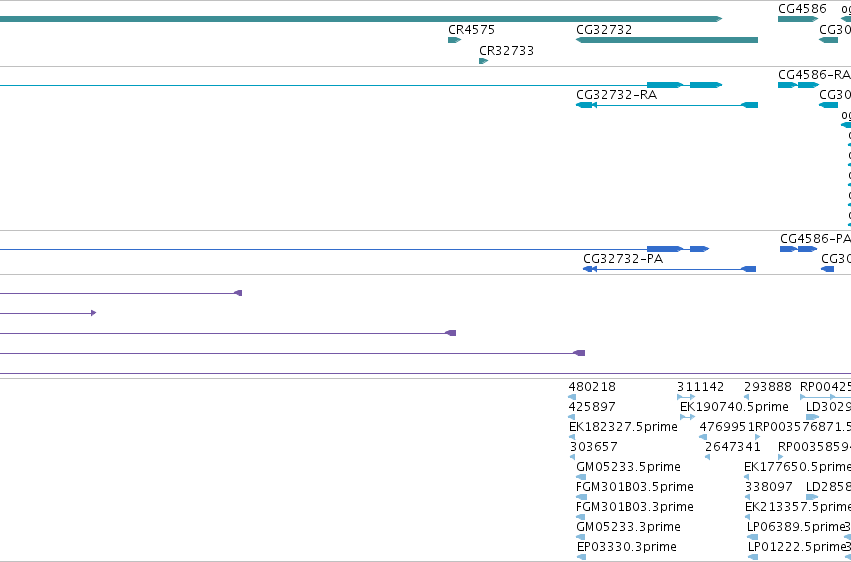The height and width of the screenshot is (562, 851).
Task: Select the CR4575 gene label
Action: coord(471,30)
